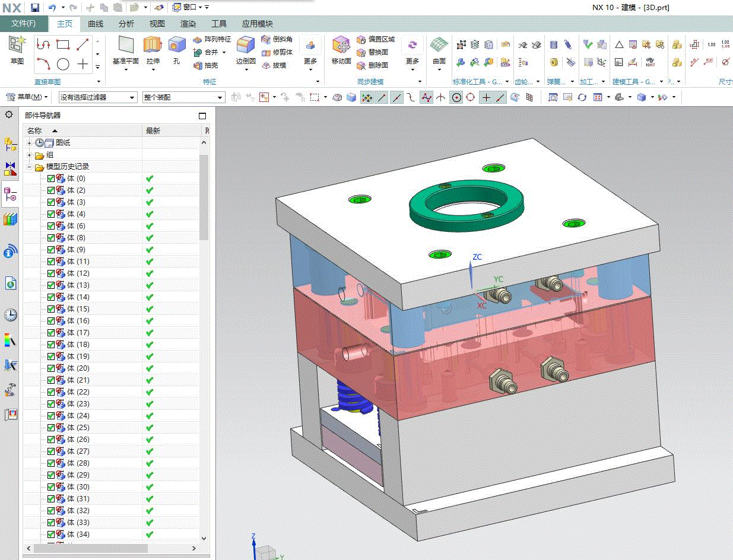This screenshot has height=560, width=733.
Task: Toggle the checkbox for 体 (34)
Action: point(50,534)
